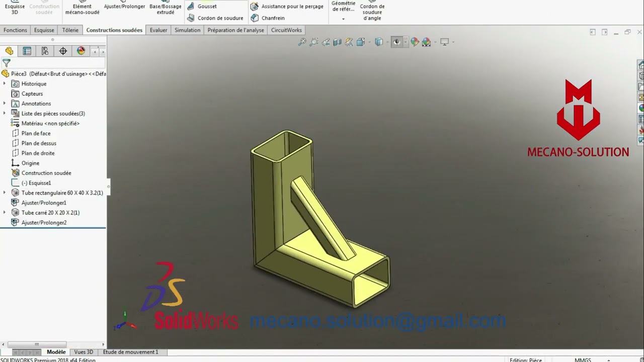Switch to the Simulation tab
This screenshot has width=644, height=362.
click(x=187, y=30)
